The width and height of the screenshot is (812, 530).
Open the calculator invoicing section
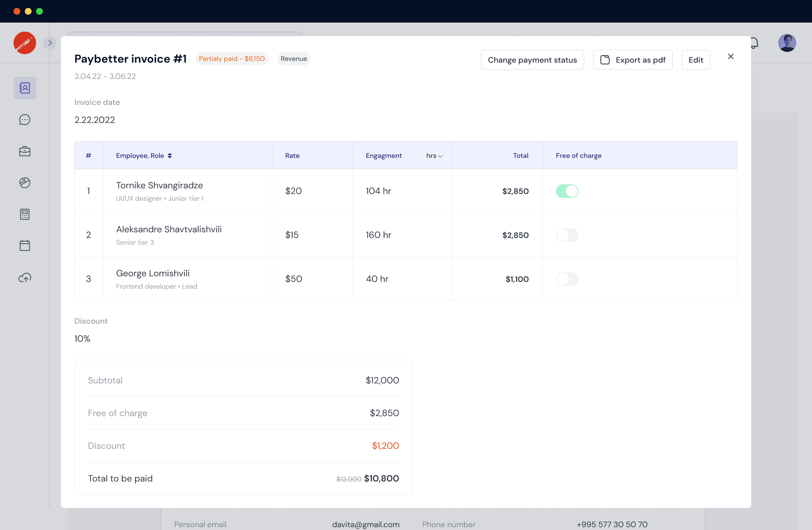[25, 214]
